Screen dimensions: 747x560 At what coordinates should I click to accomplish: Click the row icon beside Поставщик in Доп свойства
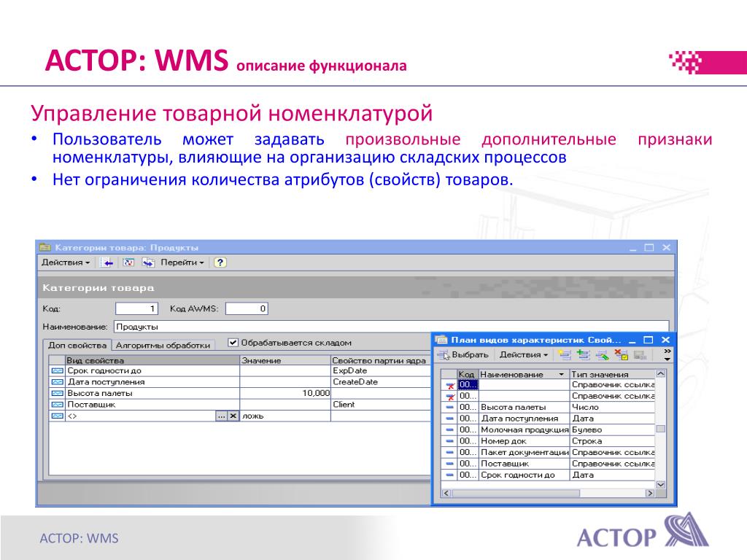click(x=57, y=405)
